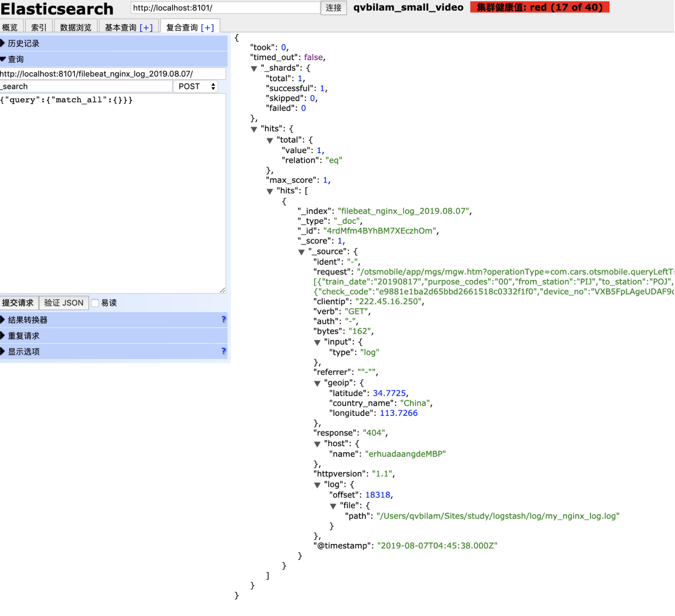Image resolution: width=675 pixels, height=616 pixels.
Task: Click the _search endpoint input field
Action: click(86, 86)
